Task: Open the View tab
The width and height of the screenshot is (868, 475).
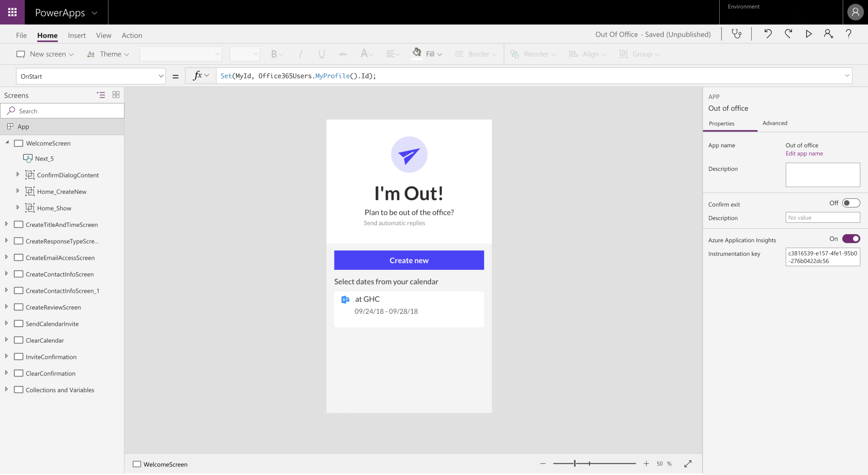Action: (x=104, y=35)
